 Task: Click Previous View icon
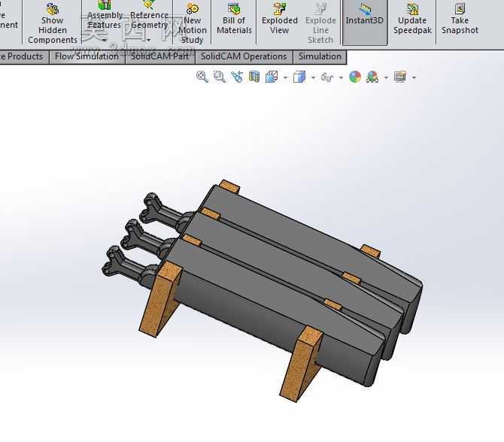coord(237,77)
